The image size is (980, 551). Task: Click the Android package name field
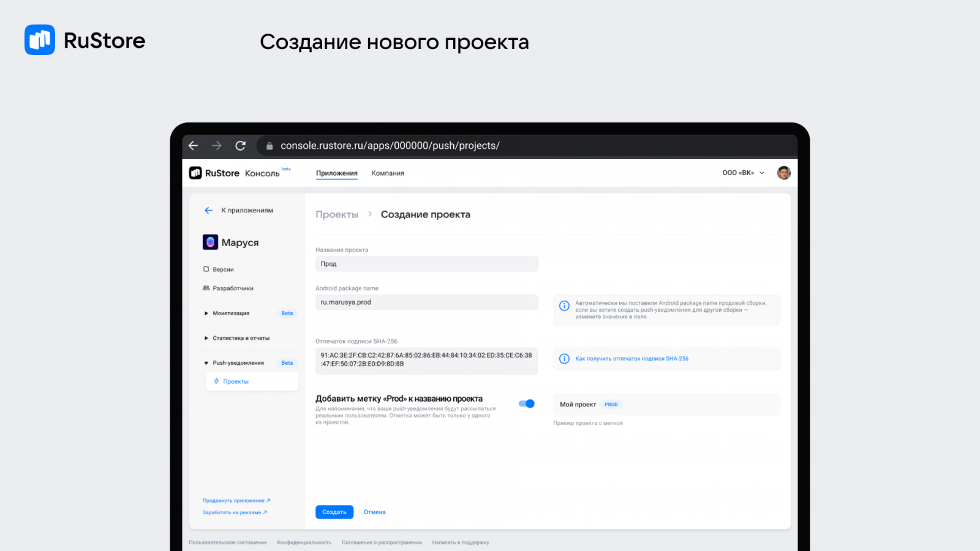click(427, 302)
